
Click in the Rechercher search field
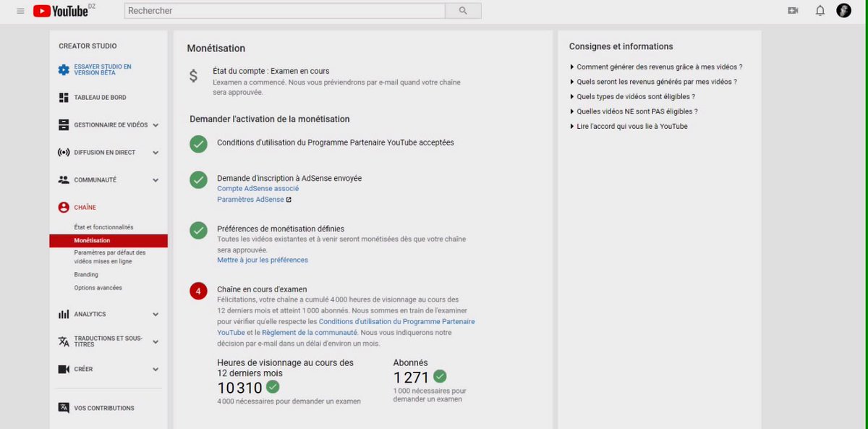pyautogui.click(x=285, y=11)
